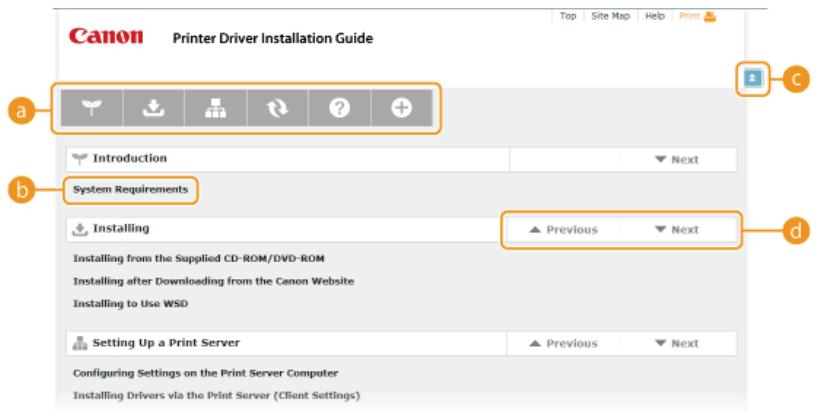This screenshot has width=815, height=412.
Task: Open the Site Map menu item
Action: tap(610, 16)
